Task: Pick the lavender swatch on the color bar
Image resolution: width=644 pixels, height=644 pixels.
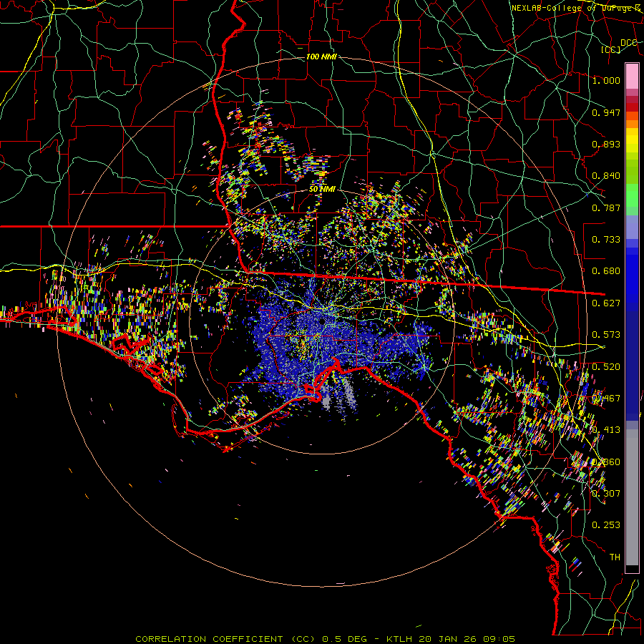Action: coord(632,227)
